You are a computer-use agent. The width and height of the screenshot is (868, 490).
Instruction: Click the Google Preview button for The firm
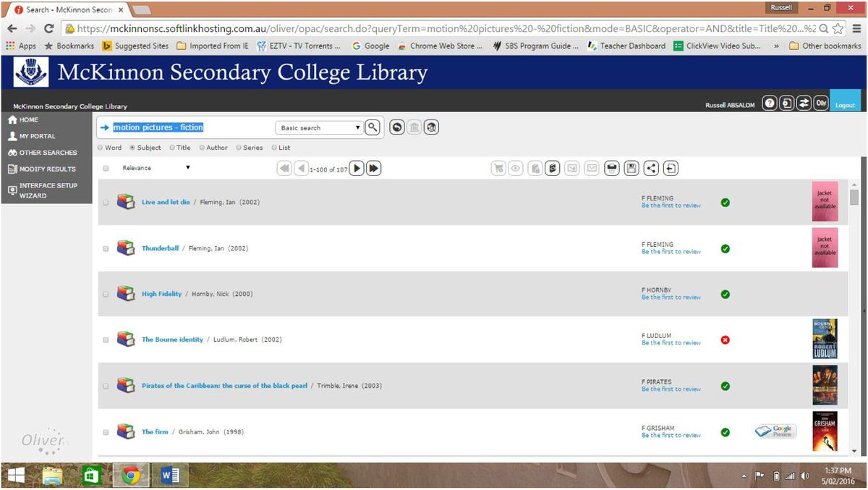click(775, 431)
